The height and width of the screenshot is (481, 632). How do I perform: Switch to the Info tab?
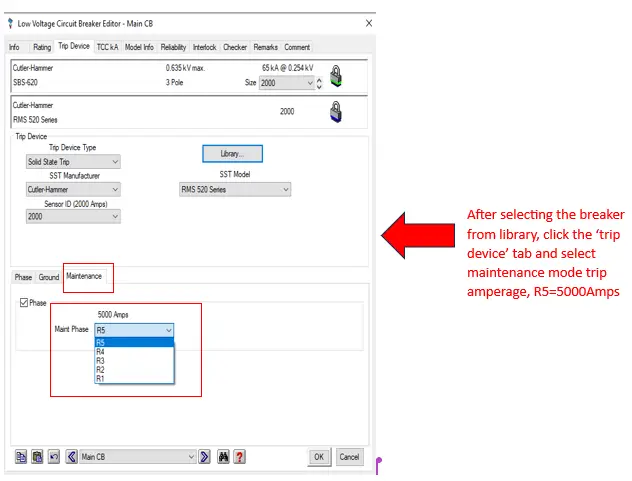14,47
